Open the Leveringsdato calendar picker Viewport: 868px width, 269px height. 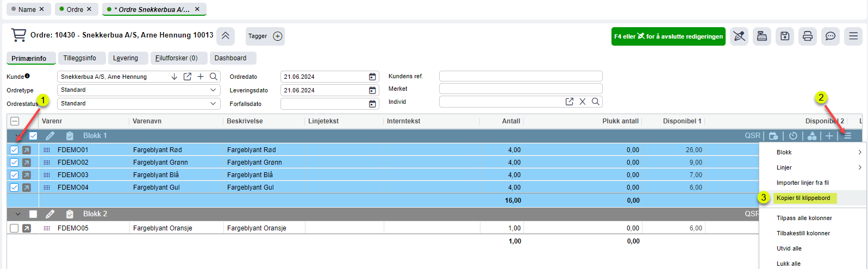372,90
